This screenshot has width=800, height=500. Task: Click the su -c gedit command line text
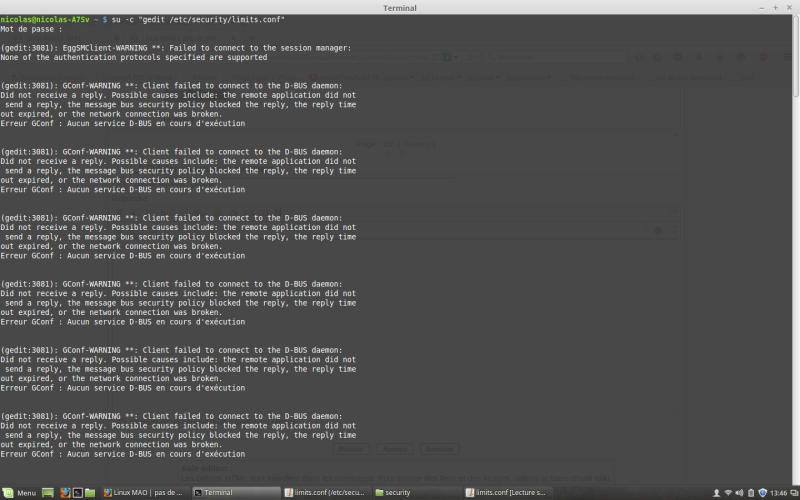pyautogui.click(x=198, y=19)
